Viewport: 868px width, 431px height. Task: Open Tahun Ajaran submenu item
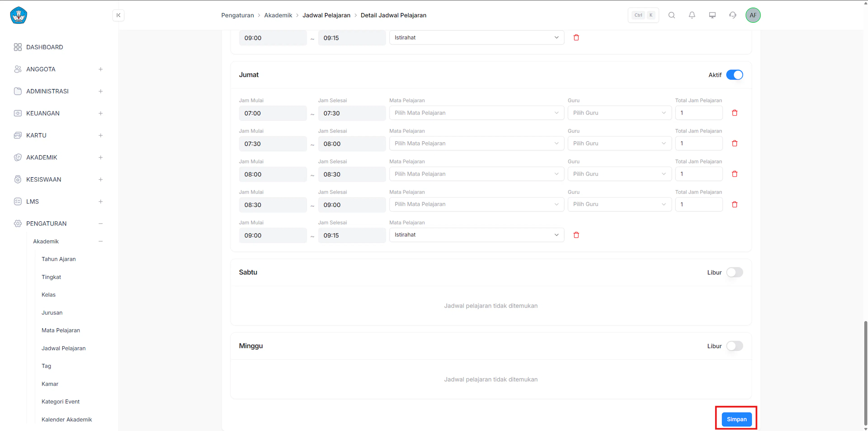point(59,259)
